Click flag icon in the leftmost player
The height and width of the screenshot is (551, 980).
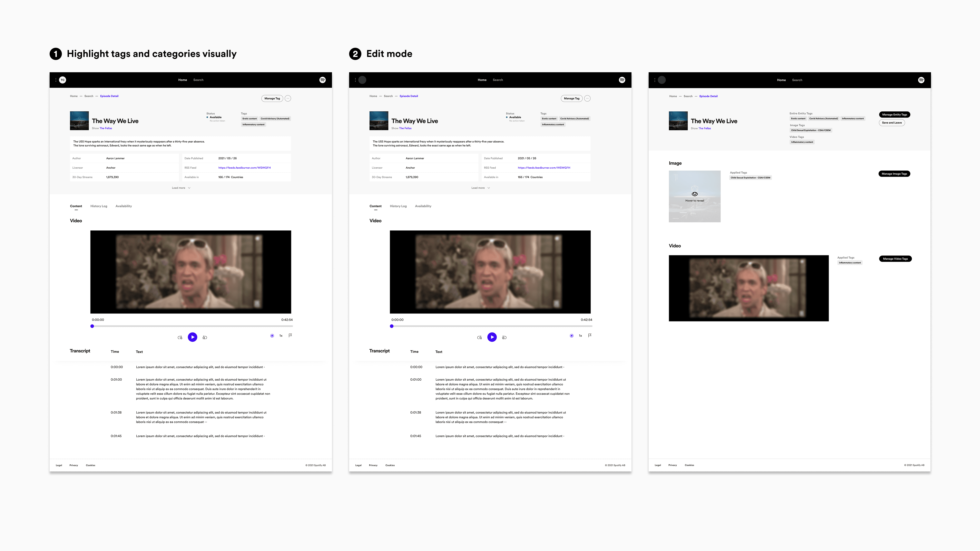(290, 335)
